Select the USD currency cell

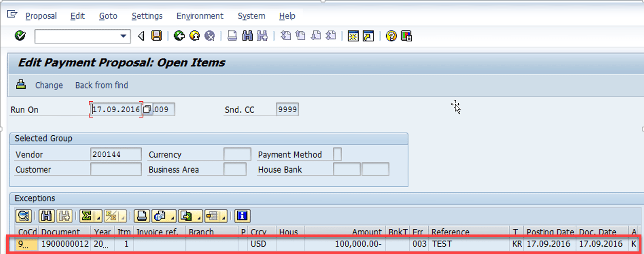coord(262,243)
